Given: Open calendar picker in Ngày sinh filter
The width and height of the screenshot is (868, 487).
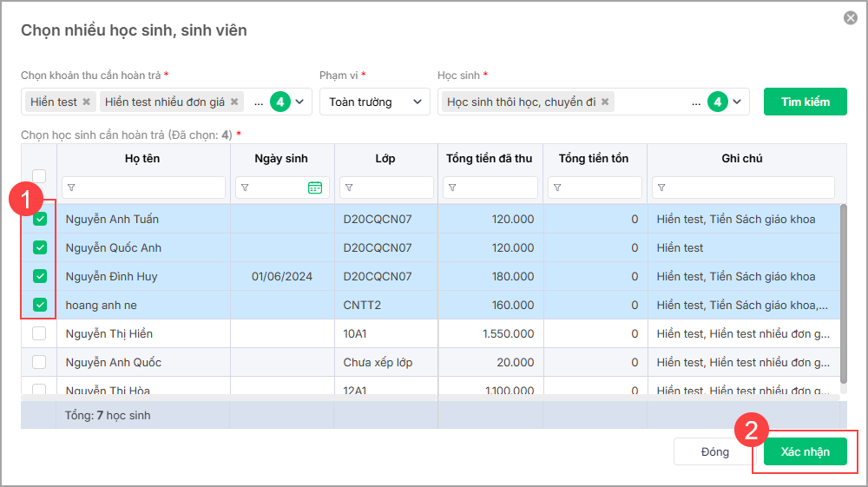Looking at the screenshot, I should 315,188.
